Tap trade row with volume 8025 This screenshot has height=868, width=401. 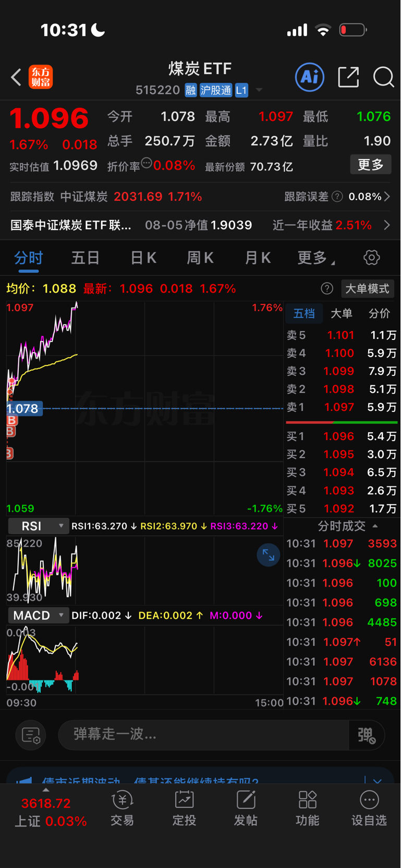pyautogui.click(x=342, y=564)
